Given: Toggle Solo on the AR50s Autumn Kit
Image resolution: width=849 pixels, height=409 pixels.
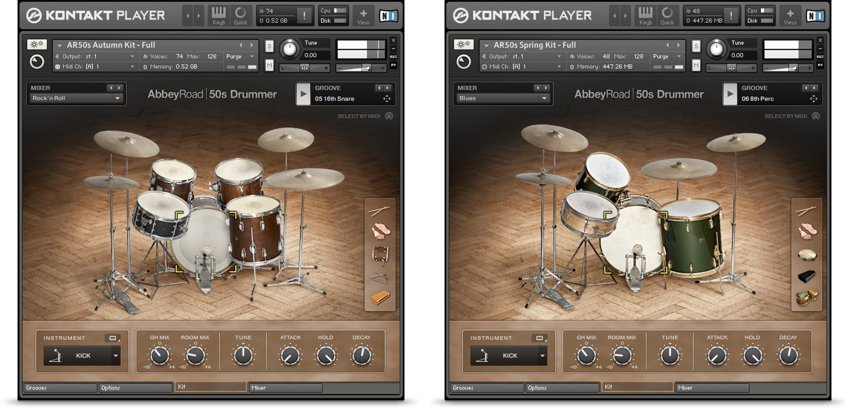Looking at the screenshot, I should click(x=269, y=46).
